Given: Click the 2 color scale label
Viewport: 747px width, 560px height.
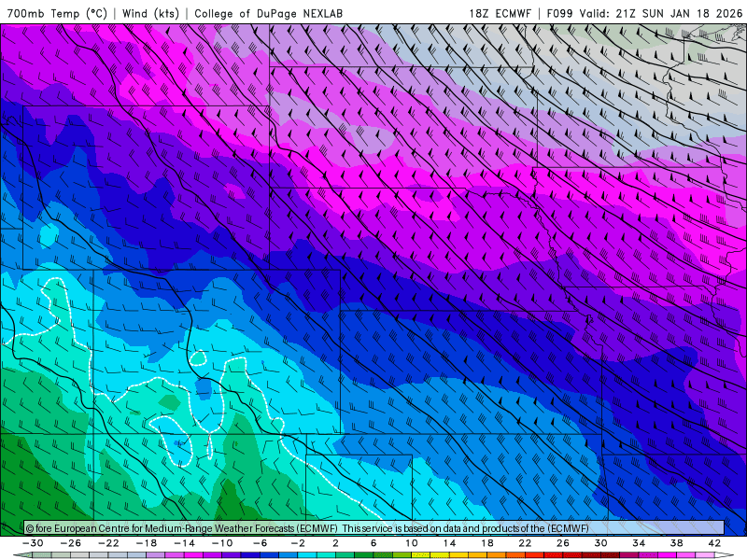Looking at the screenshot, I should [x=335, y=543].
